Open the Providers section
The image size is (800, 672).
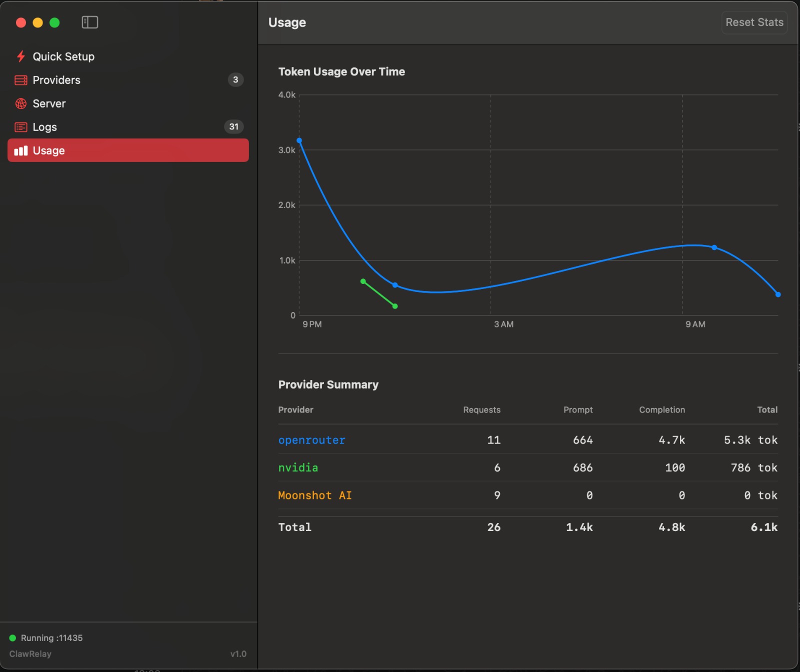tap(128, 80)
